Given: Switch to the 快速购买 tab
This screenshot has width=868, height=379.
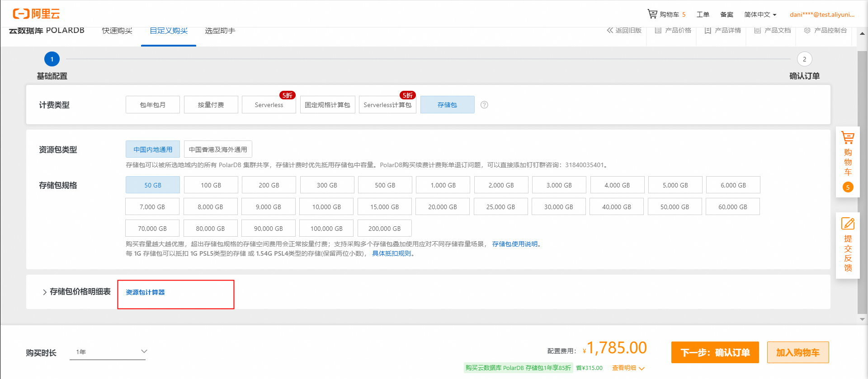Looking at the screenshot, I should (117, 31).
